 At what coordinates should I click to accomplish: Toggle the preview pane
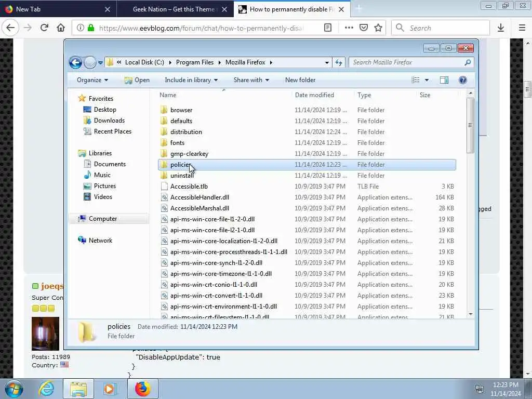tap(444, 80)
